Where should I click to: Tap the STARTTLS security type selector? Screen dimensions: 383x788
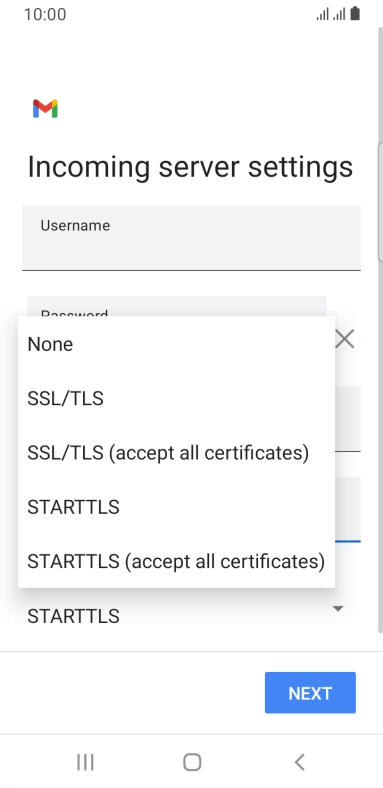[192, 616]
